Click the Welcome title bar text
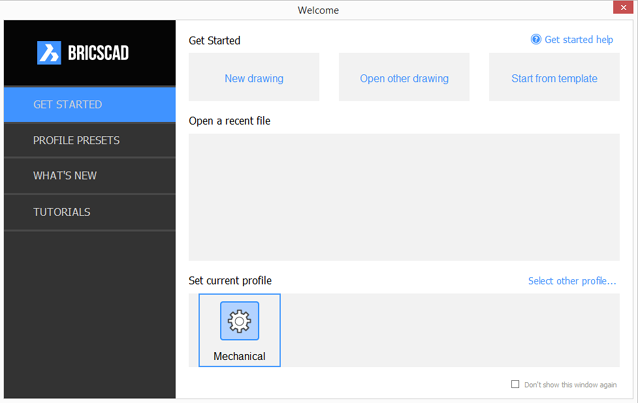The width and height of the screenshot is (638, 403). pos(318,10)
